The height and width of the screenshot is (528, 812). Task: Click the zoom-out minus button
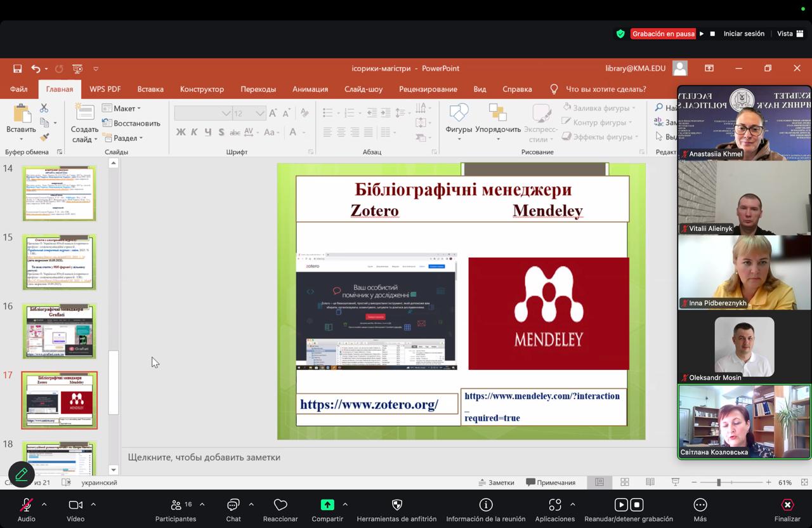click(693, 482)
